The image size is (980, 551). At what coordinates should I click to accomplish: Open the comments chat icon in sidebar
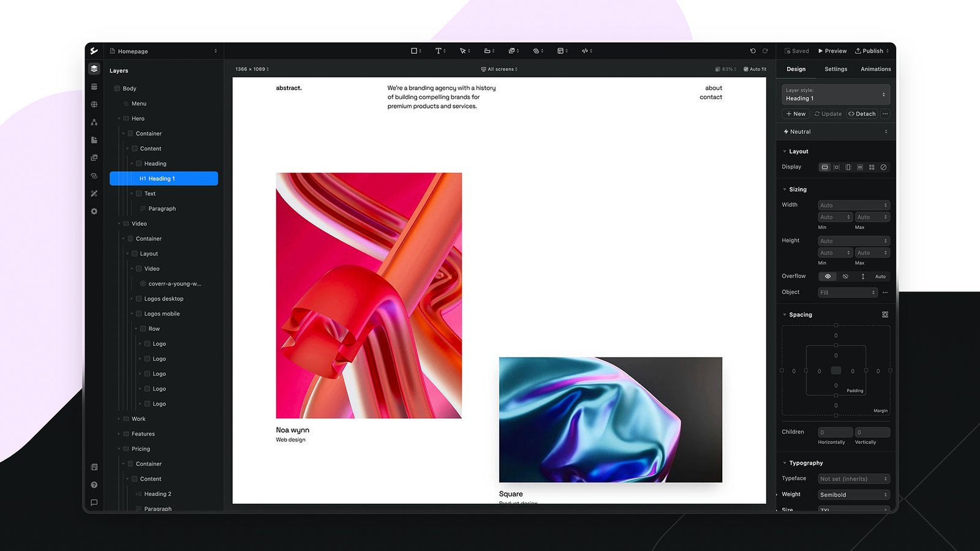pyautogui.click(x=94, y=502)
